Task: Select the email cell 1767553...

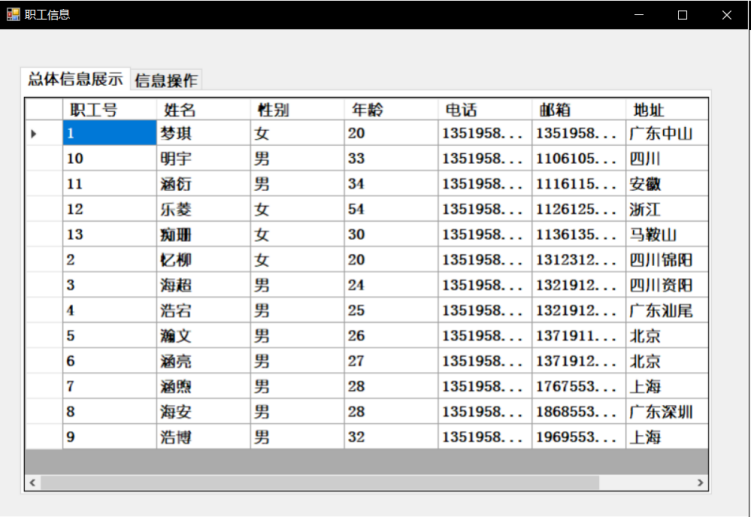Action: pos(579,386)
